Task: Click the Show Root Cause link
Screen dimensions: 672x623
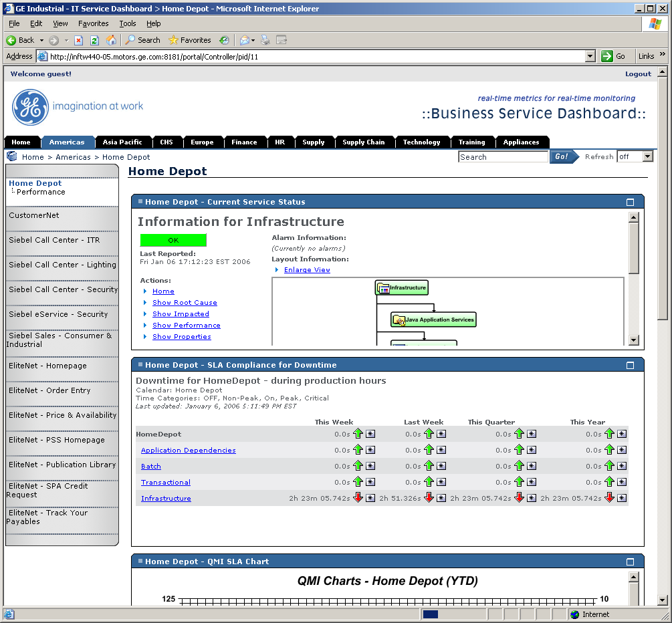Action: (x=185, y=303)
